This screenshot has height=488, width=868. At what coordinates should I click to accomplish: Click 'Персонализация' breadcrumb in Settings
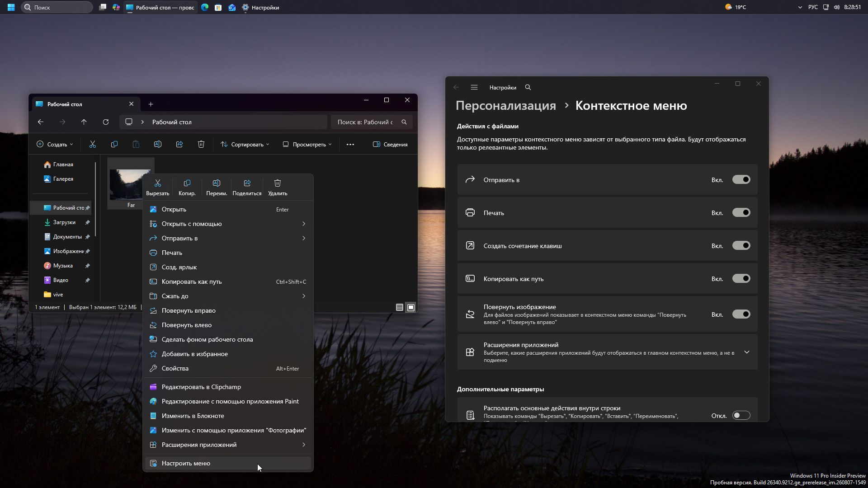(506, 105)
